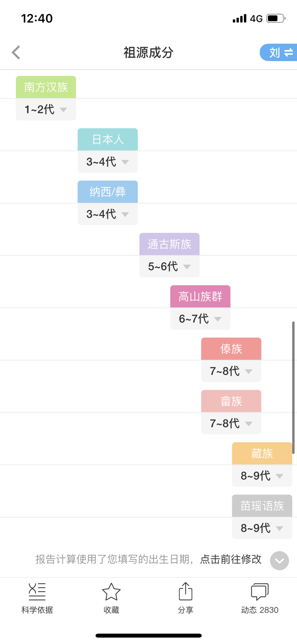The height and width of the screenshot is (644, 297).
Task: Expand the 8~9代 dropdown under 藏族
Action: point(262,476)
